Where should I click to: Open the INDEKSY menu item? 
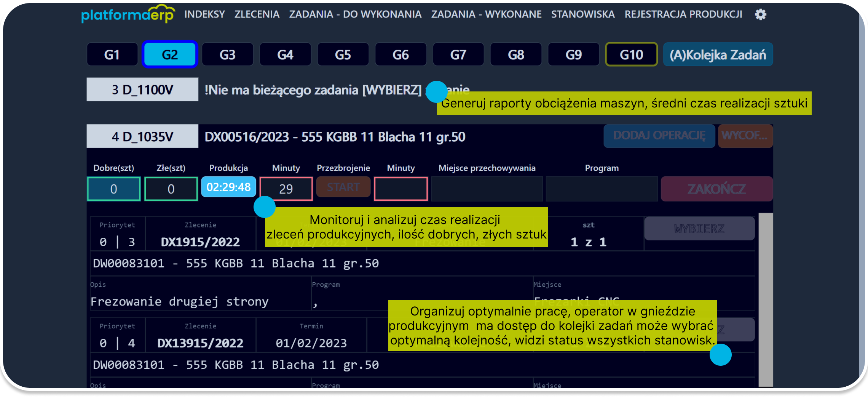pyautogui.click(x=204, y=14)
